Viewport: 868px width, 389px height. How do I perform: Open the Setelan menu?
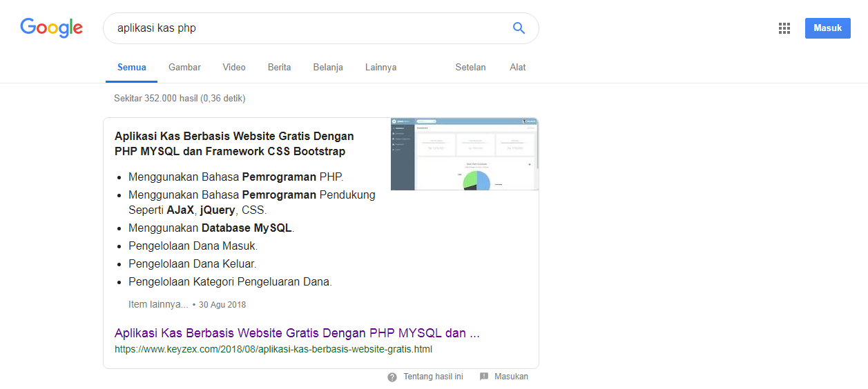[x=471, y=68]
